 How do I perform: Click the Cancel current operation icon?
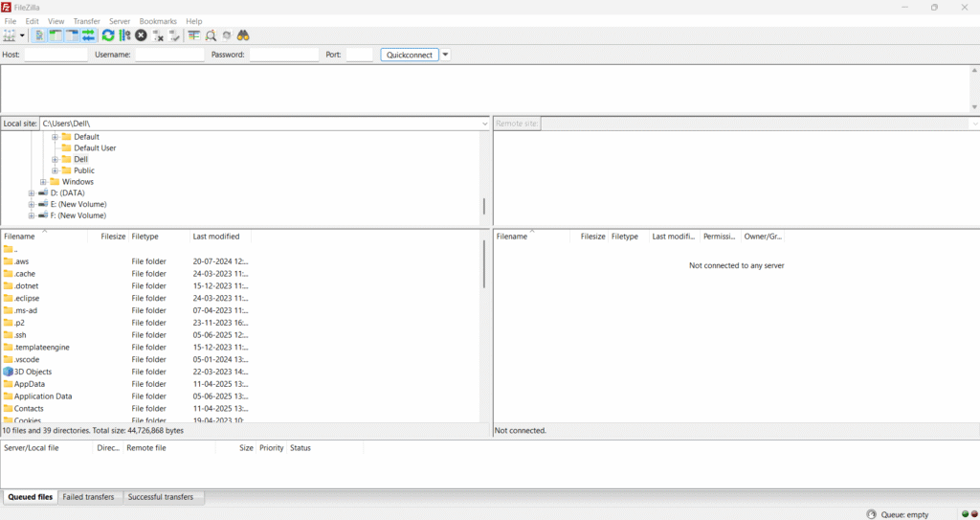tap(141, 35)
